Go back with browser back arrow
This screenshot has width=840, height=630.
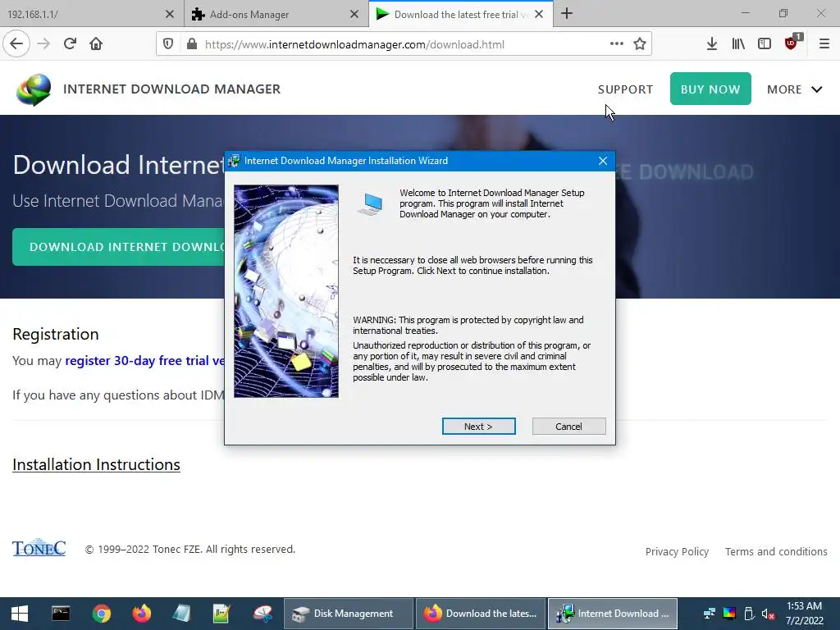[16, 44]
